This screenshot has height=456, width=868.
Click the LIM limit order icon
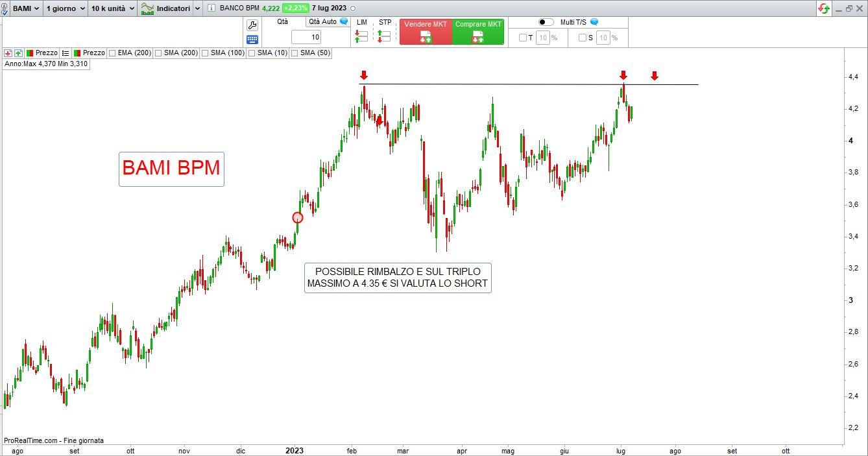point(361,36)
